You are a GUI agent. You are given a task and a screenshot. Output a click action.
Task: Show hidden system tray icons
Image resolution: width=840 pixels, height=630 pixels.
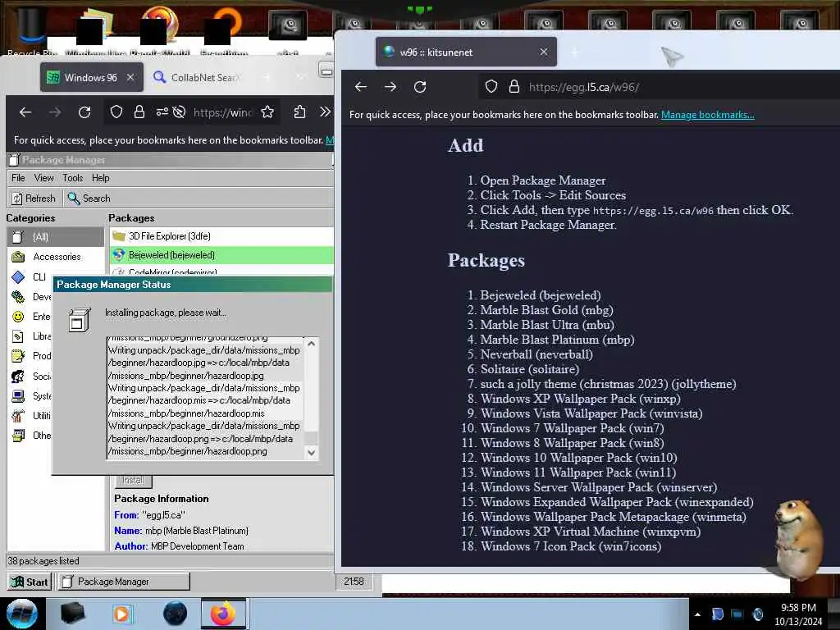click(697, 614)
